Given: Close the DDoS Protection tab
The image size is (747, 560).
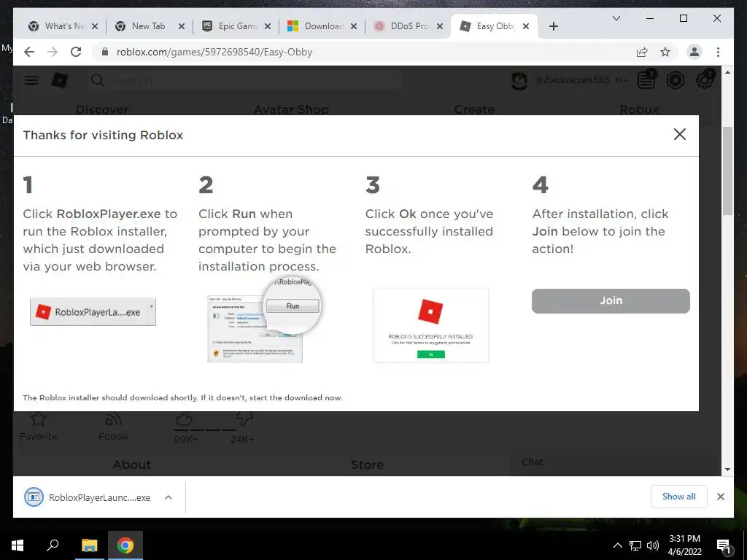Looking at the screenshot, I should 440,26.
